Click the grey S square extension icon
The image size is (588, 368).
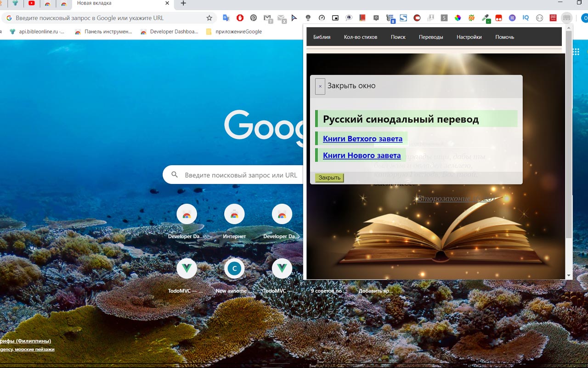click(444, 18)
